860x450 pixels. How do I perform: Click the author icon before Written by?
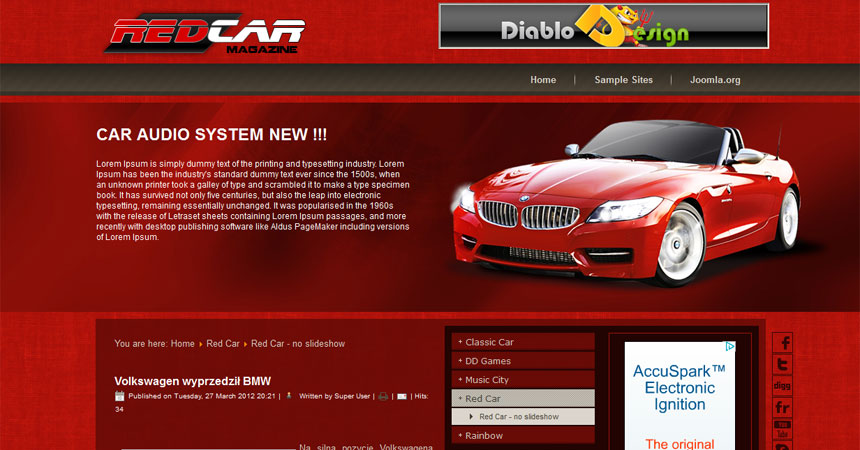click(x=289, y=396)
